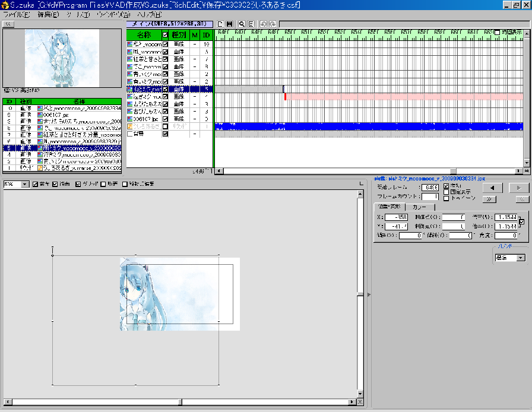
Task: Click the redo arrow icon
Action: (273, 24)
